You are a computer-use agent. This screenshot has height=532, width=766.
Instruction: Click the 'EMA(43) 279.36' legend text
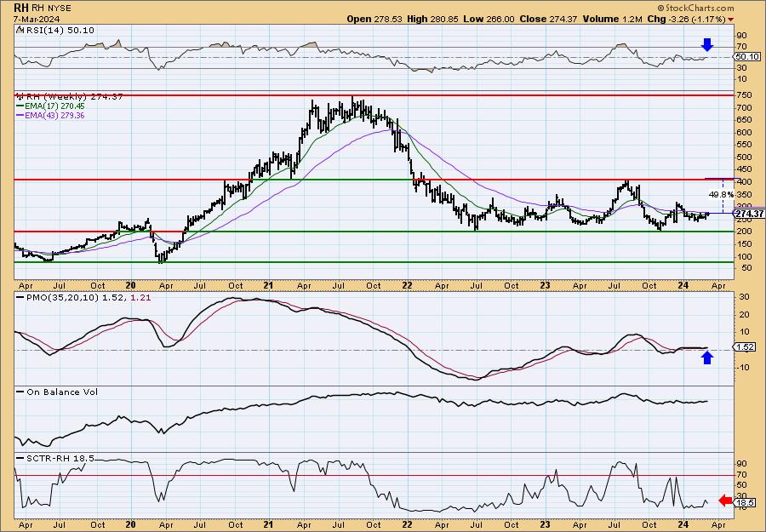[x=54, y=116]
